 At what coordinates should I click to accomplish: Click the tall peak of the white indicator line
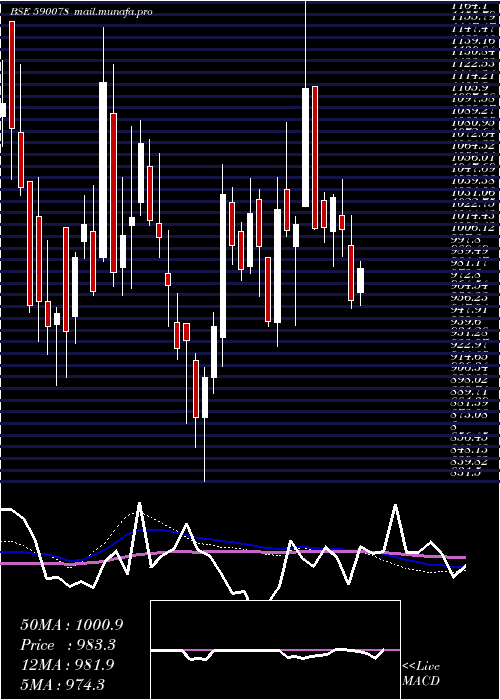click(x=139, y=505)
